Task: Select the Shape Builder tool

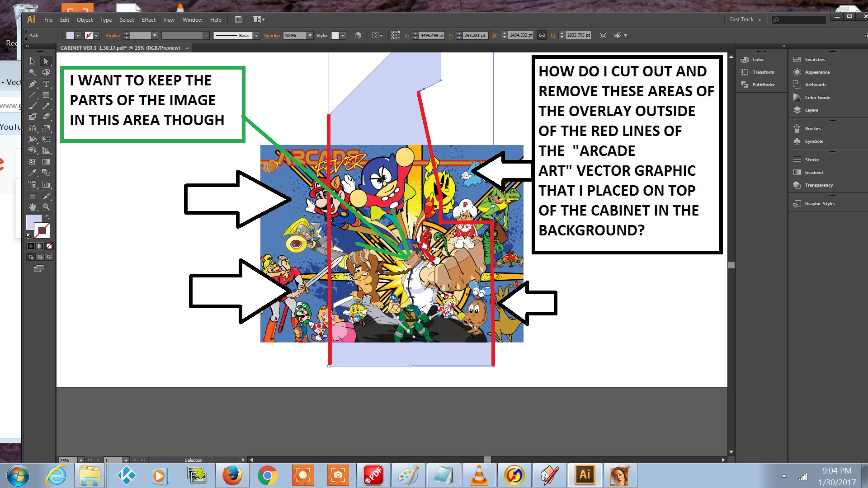Action: 33,150
